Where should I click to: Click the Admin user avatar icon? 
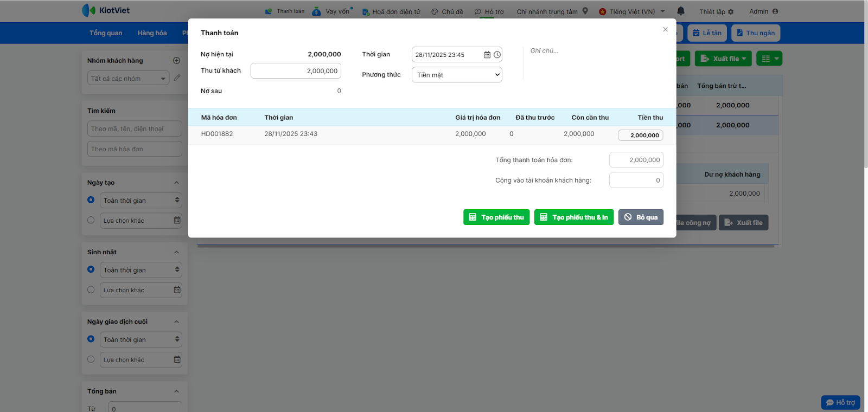pyautogui.click(x=775, y=11)
